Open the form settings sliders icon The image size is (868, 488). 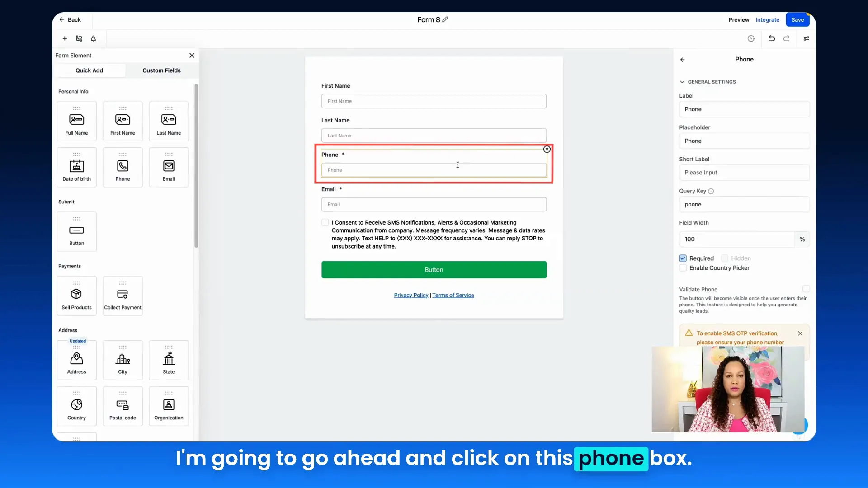(807, 38)
